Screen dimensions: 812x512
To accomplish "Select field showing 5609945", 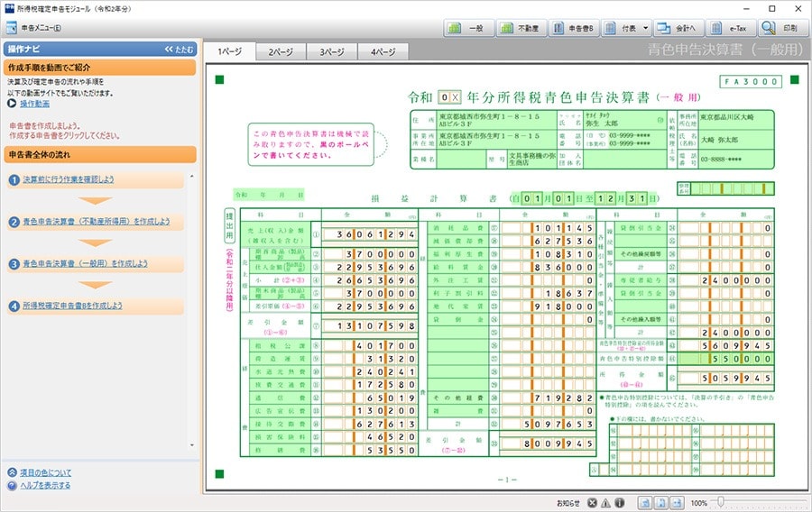I will click(x=726, y=345).
